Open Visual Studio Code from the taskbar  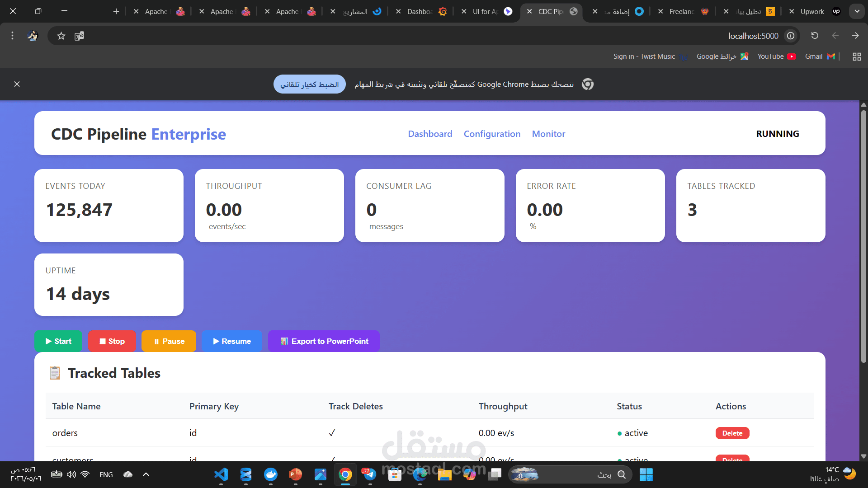[221, 474]
